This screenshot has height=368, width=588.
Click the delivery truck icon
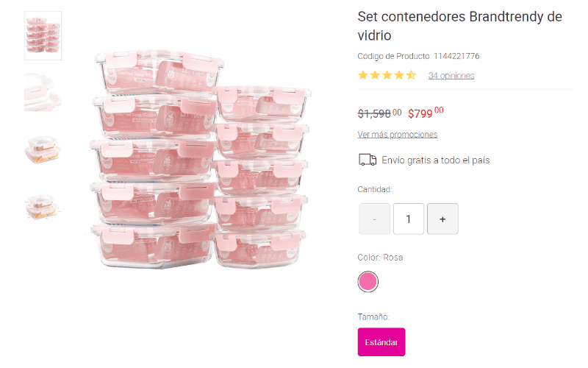click(367, 160)
